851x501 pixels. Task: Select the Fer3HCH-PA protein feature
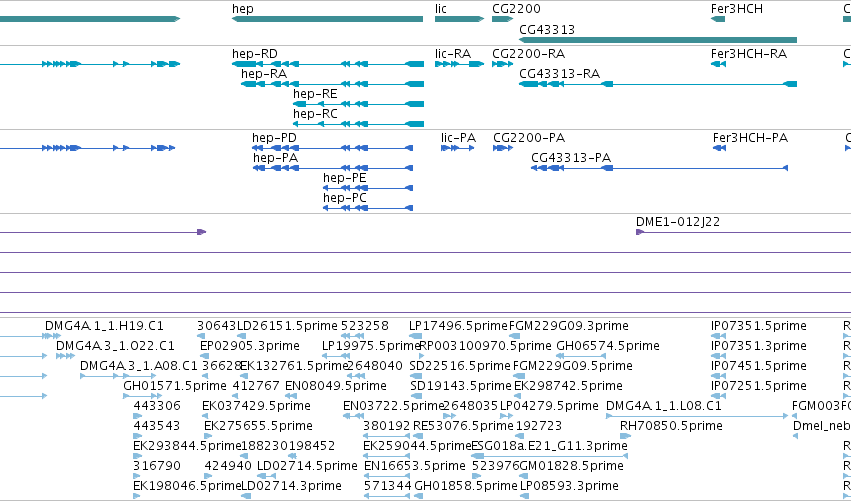(x=719, y=148)
